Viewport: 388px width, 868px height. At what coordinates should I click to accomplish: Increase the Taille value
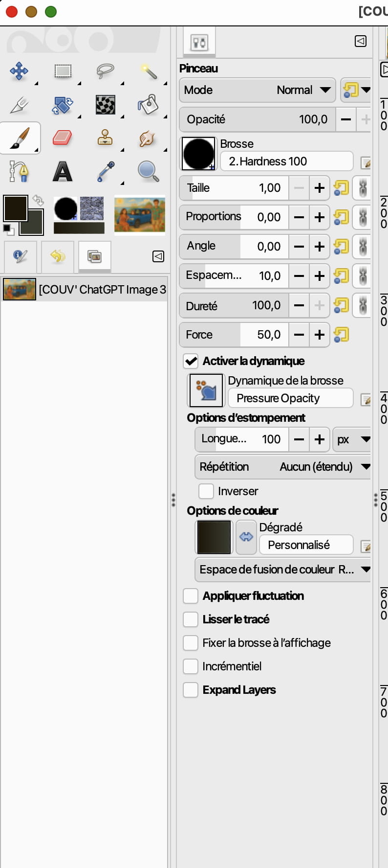point(320,188)
